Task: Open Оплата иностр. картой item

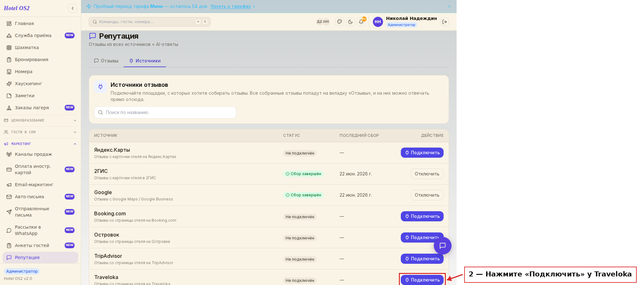Action: click(40, 169)
